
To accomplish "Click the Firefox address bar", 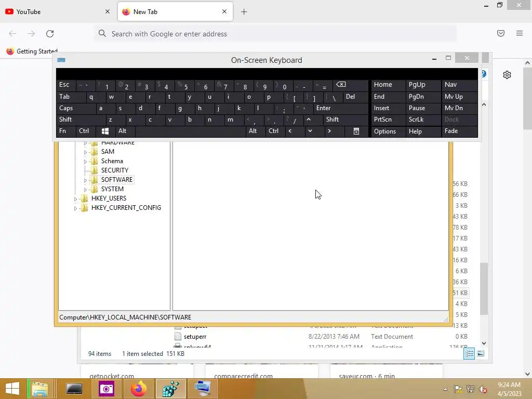I will click(x=275, y=34).
